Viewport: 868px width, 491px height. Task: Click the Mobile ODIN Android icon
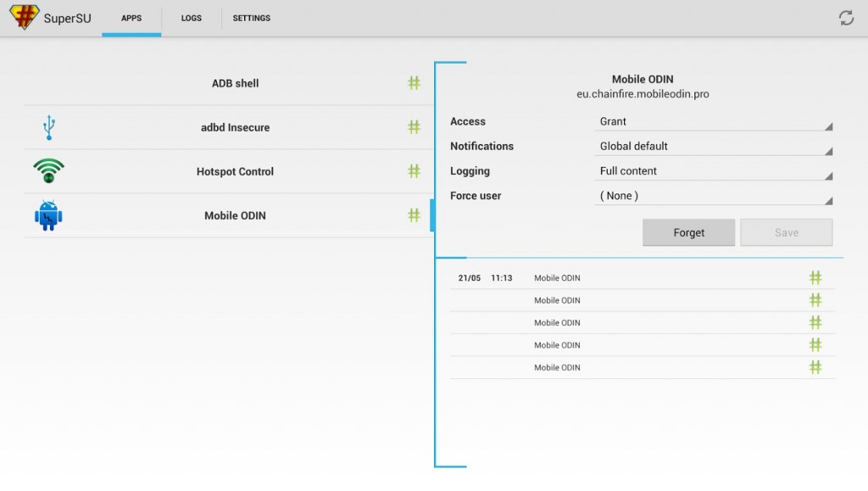coord(49,215)
